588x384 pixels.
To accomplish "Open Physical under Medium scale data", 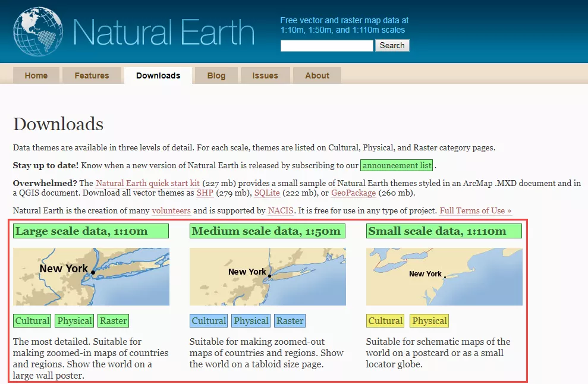I will click(251, 320).
